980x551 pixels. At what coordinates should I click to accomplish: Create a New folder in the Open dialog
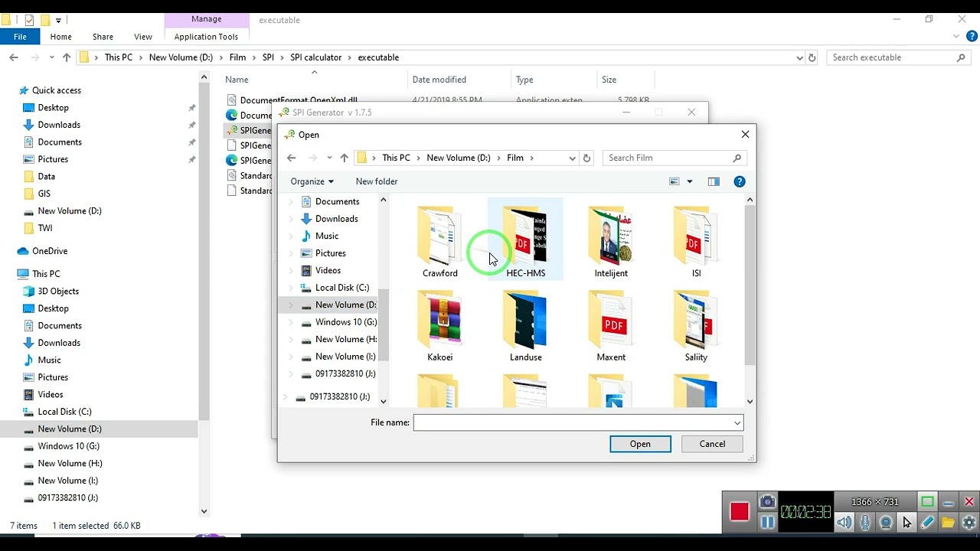(x=377, y=181)
